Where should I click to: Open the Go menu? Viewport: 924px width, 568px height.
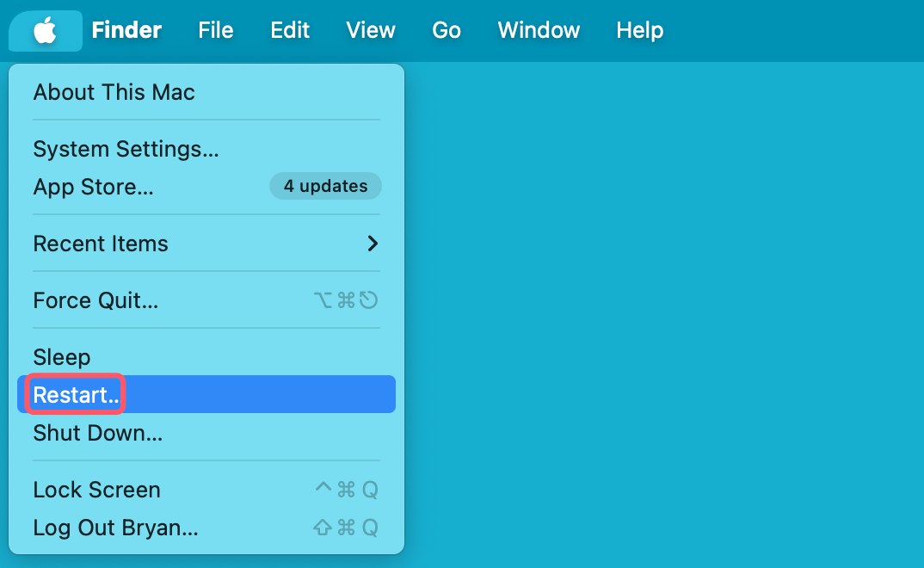point(447,30)
